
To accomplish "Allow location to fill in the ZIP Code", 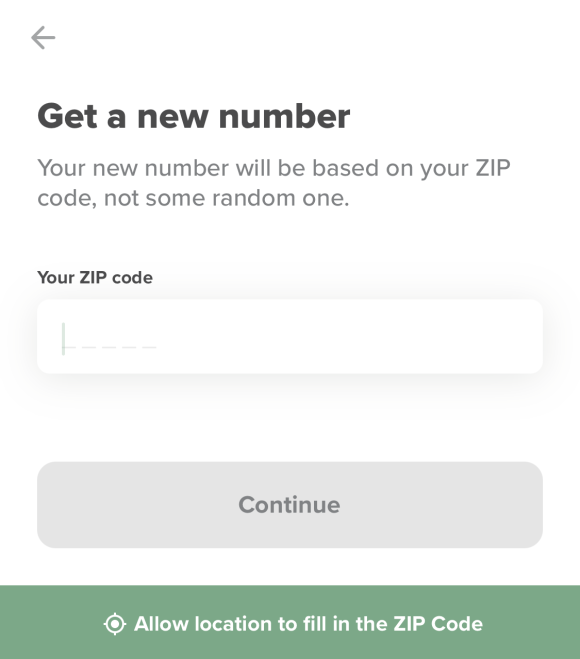I will (x=293, y=624).
